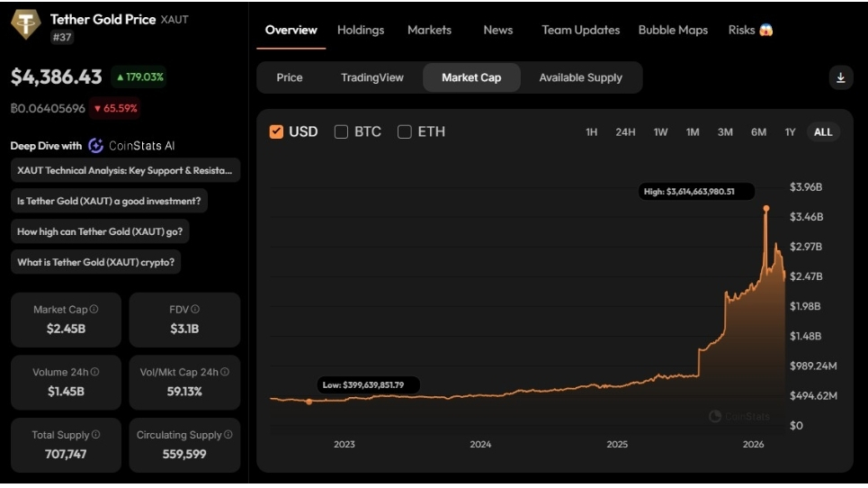Click info icon next to Total Supply
This screenshot has height=488, width=868.
pos(95,434)
